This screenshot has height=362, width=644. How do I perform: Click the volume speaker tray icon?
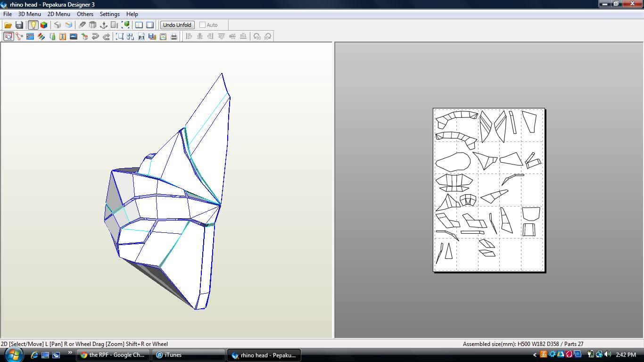[608, 354]
